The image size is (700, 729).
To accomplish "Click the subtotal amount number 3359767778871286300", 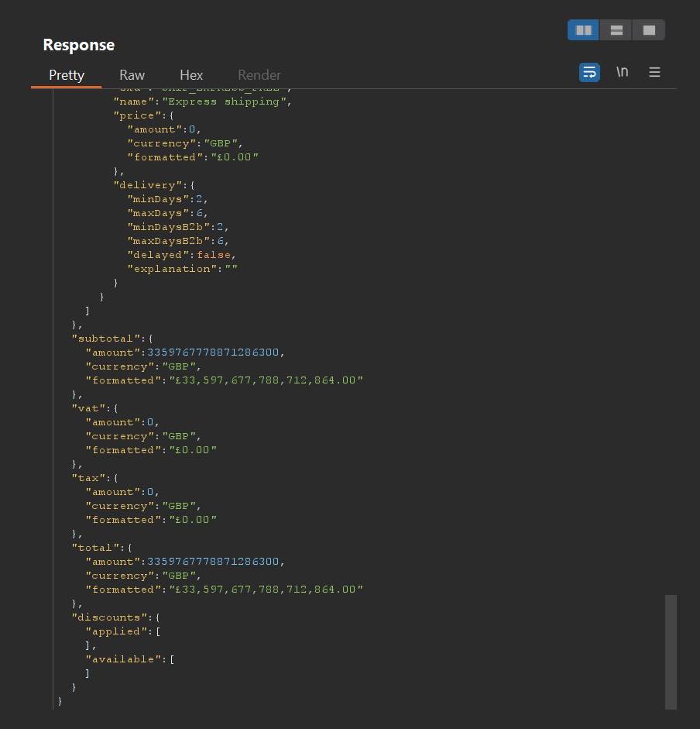I will coord(213,352).
